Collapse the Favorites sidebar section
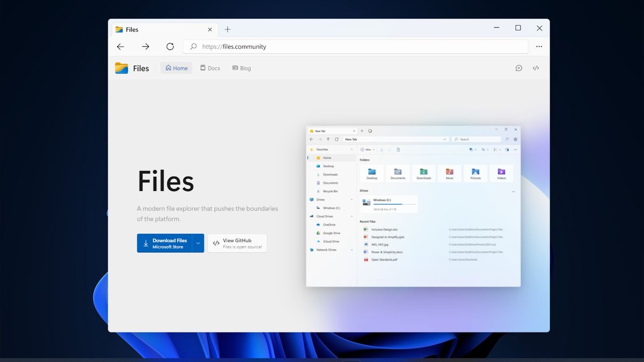 [x=352, y=150]
